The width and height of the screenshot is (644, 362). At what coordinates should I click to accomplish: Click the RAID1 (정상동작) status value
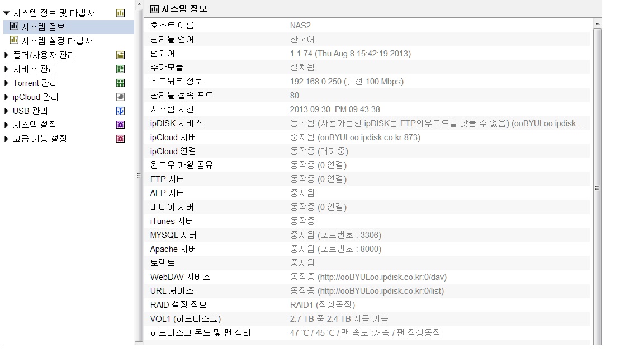[323, 305]
